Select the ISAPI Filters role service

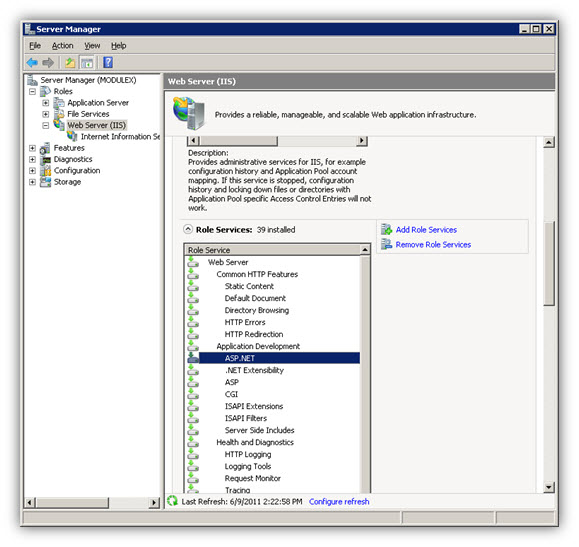tap(246, 418)
